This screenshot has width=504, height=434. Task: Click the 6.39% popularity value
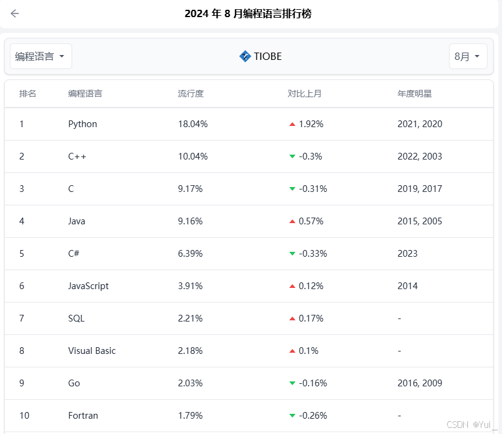190,254
